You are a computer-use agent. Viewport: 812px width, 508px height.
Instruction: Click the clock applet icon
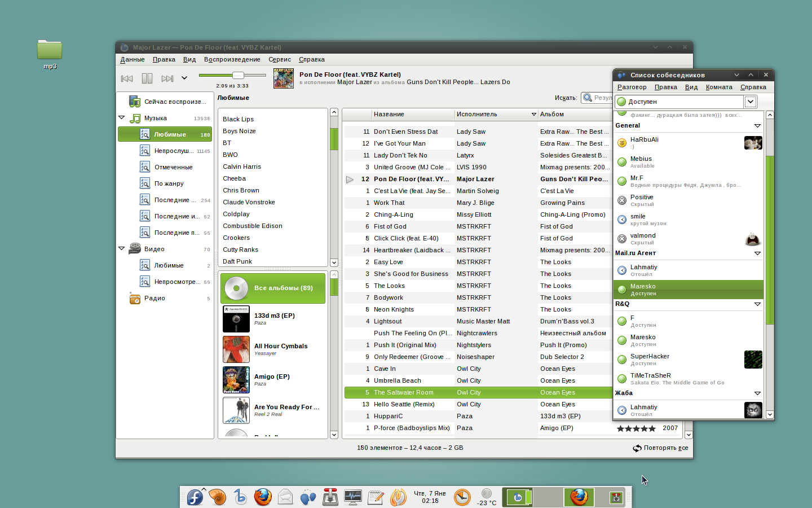click(462, 497)
